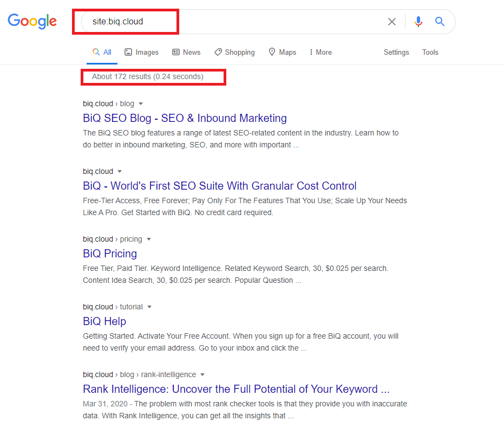Submit search with magnifying glass icon

coord(440,22)
